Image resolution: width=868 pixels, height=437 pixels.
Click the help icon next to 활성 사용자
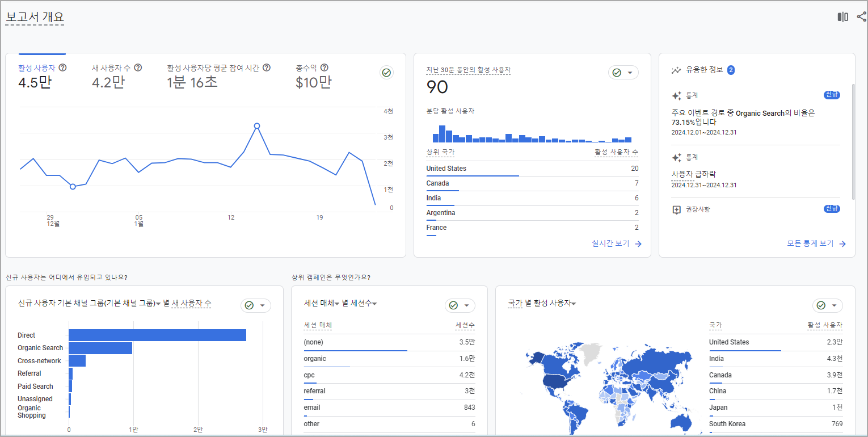62,67
